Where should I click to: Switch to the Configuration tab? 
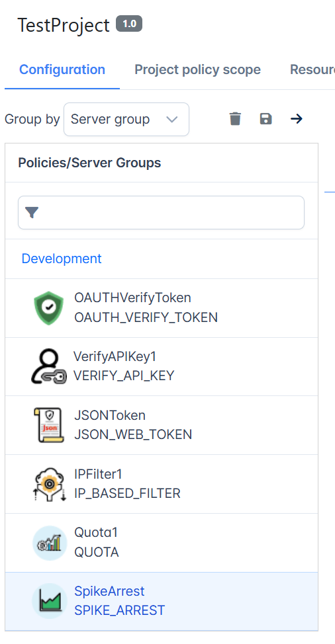tap(62, 70)
